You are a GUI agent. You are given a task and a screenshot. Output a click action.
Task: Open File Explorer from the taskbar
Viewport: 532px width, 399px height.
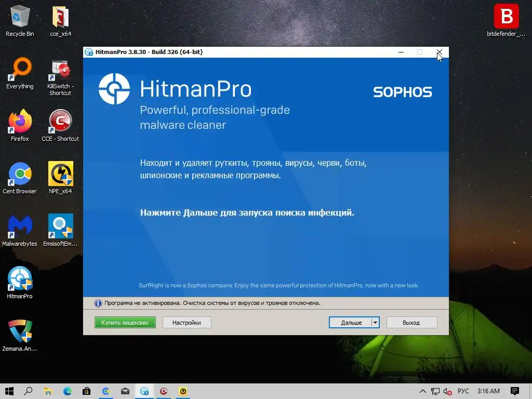click(48, 391)
